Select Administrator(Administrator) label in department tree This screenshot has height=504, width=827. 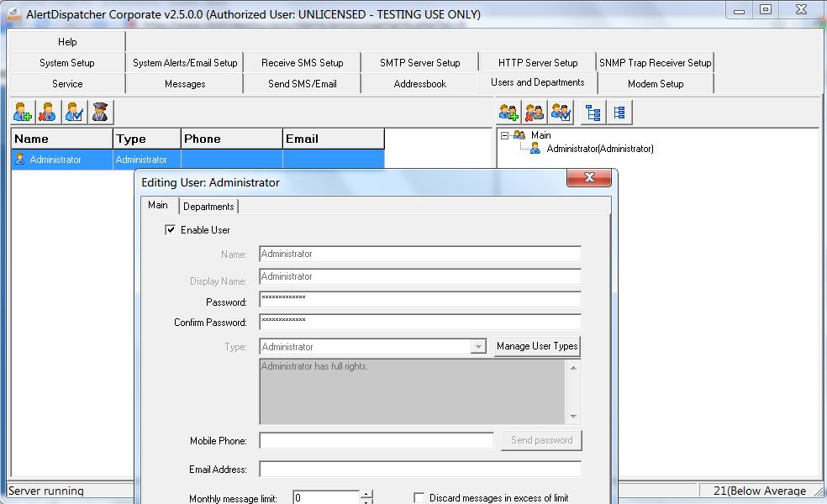point(600,149)
